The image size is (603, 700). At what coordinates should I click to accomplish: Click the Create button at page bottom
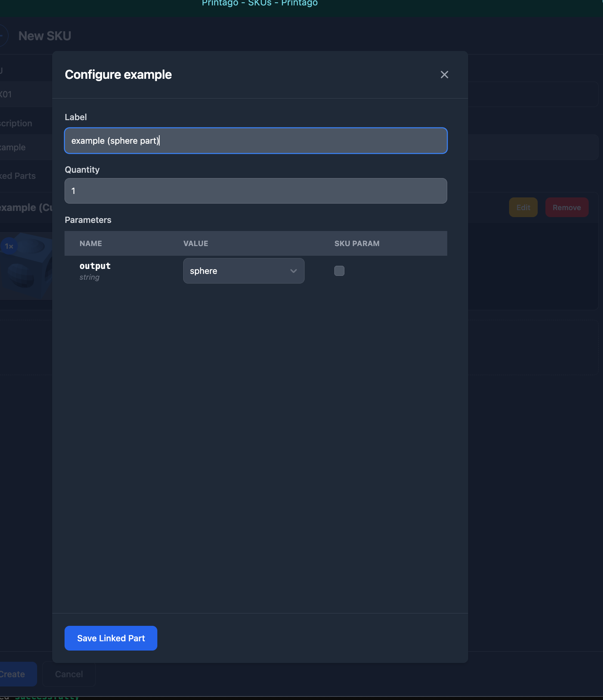click(x=15, y=674)
